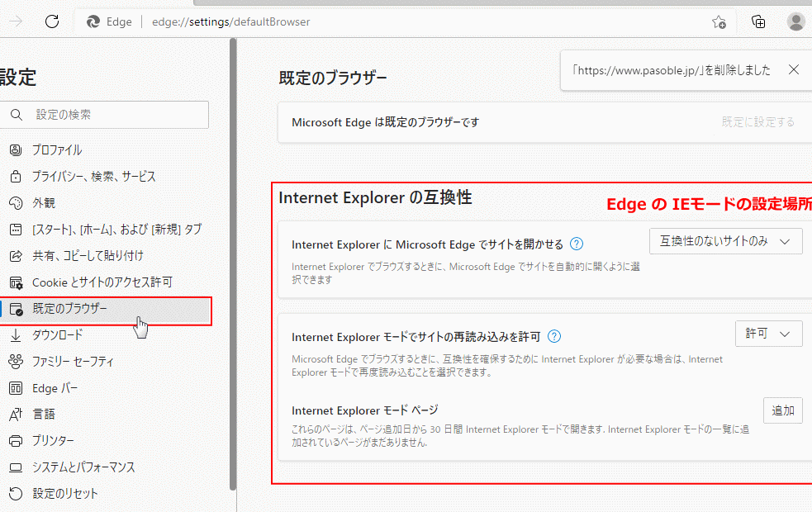Go to 外観 settings page
This screenshot has height=512, width=812.
pyautogui.click(x=43, y=203)
